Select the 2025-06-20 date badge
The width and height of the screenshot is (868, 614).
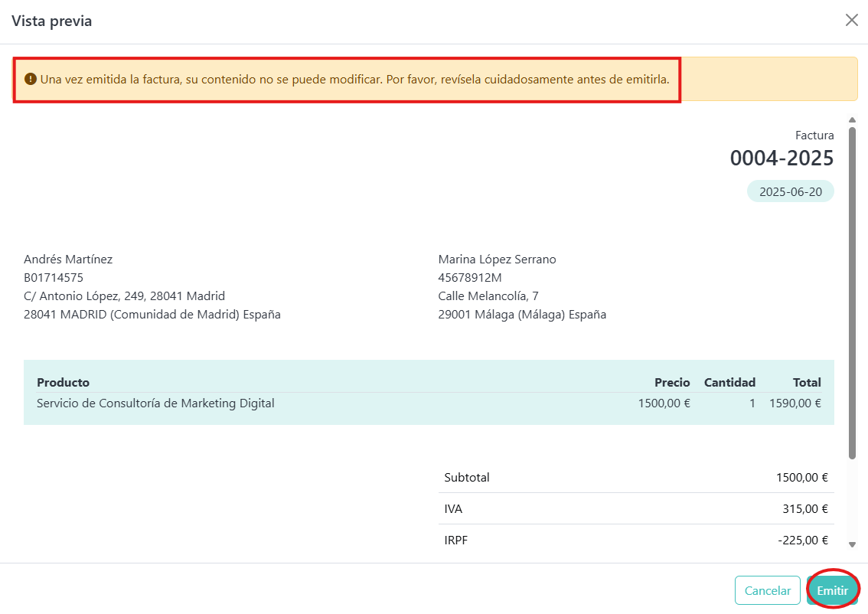(790, 191)
